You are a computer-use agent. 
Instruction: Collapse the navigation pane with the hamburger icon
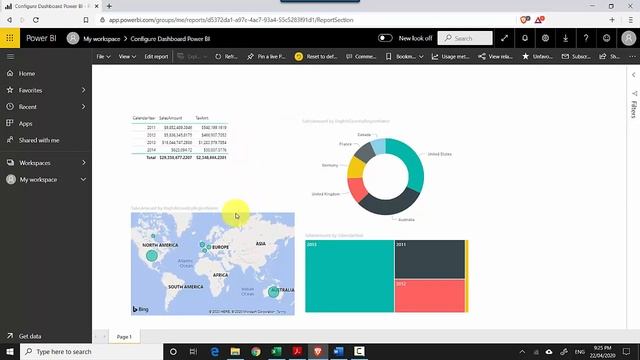click(x=10, y=56)
